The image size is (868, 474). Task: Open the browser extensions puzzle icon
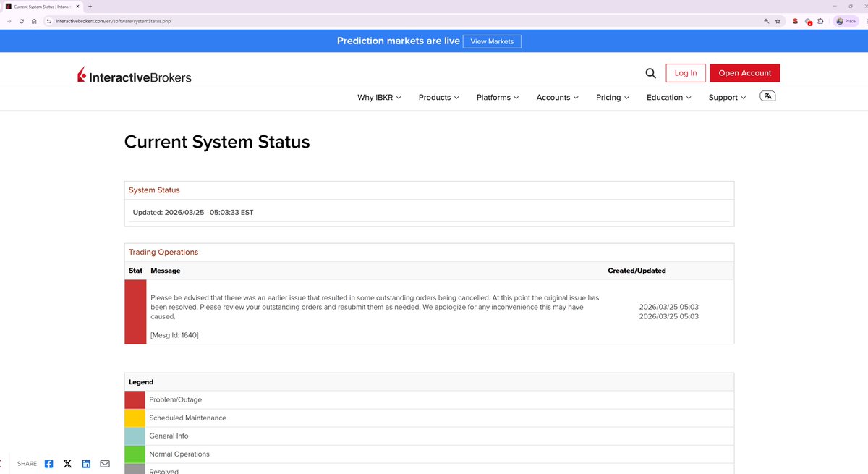click(x=820, y=21)
